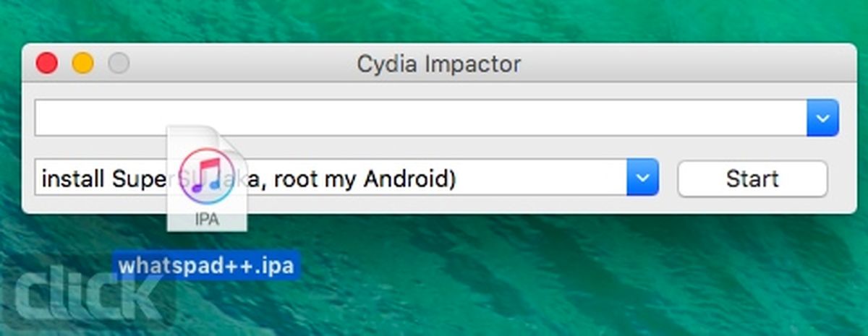This screenshot has width=868, height=336.
Task: Click the empty device combo box field
Action: (421, 118)
